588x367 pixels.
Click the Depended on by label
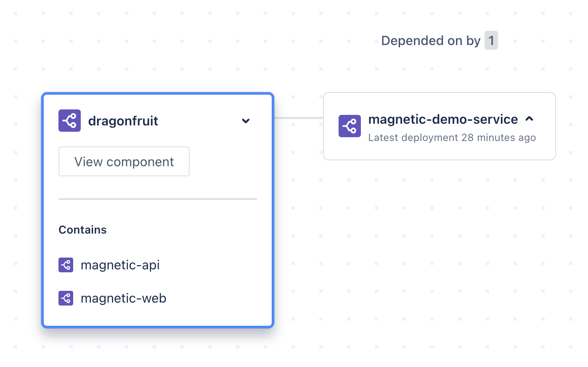(x=431, y=41)
